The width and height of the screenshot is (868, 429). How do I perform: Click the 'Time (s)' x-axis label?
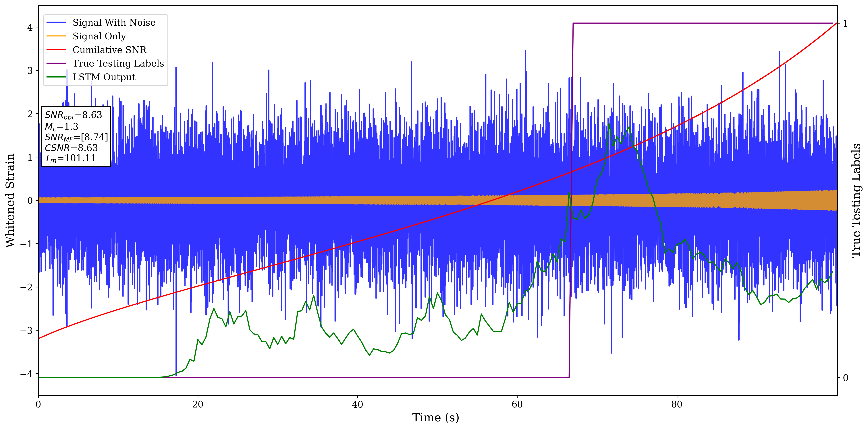[435, 418]
